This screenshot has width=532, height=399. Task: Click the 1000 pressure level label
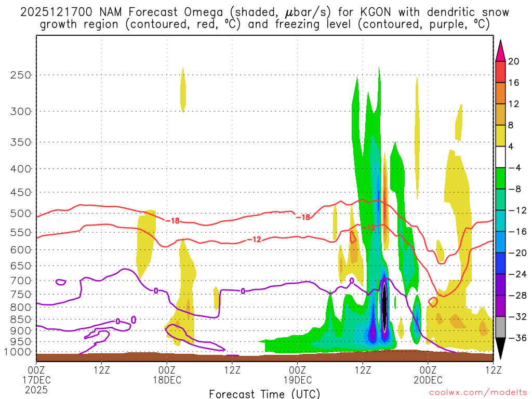click(x=18, y=352)
